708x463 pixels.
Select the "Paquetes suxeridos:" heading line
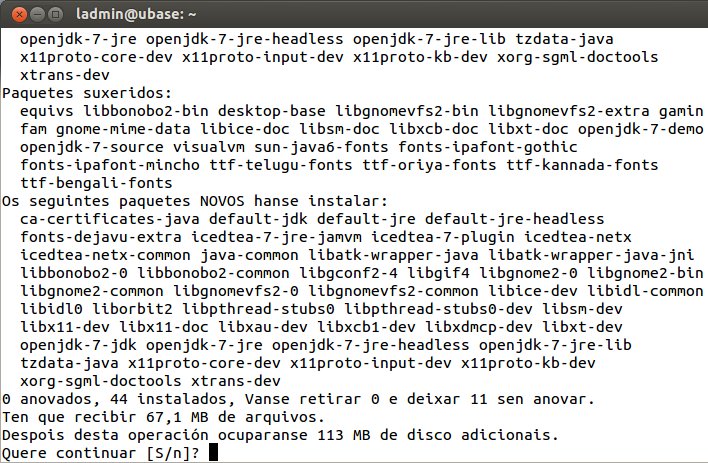coord(87,93)
